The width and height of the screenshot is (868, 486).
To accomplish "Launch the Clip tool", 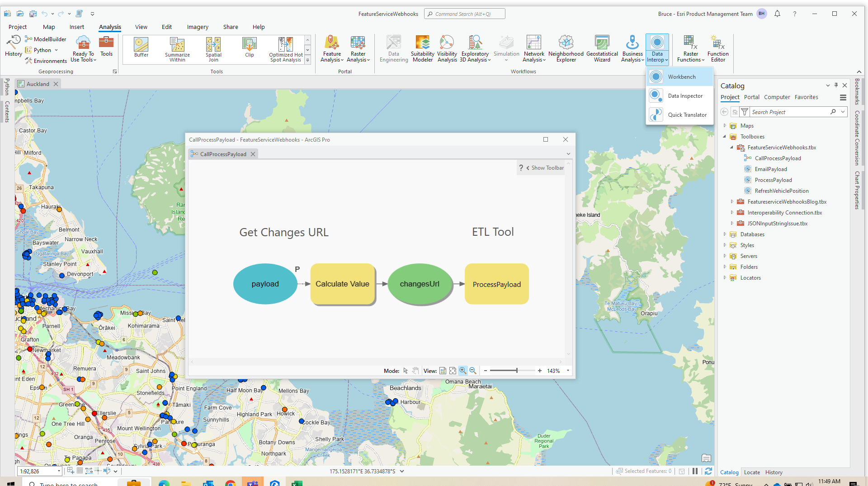I will 249,48.
